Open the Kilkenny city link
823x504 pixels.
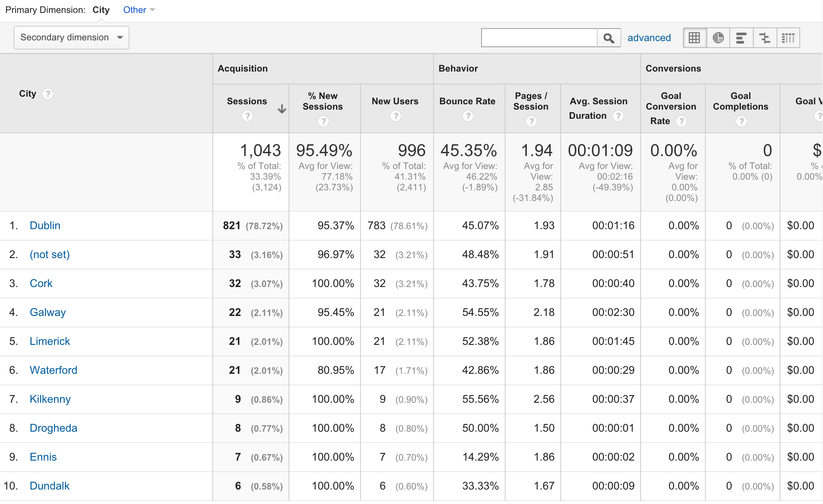pyautogui.click(x=50, y=399)
